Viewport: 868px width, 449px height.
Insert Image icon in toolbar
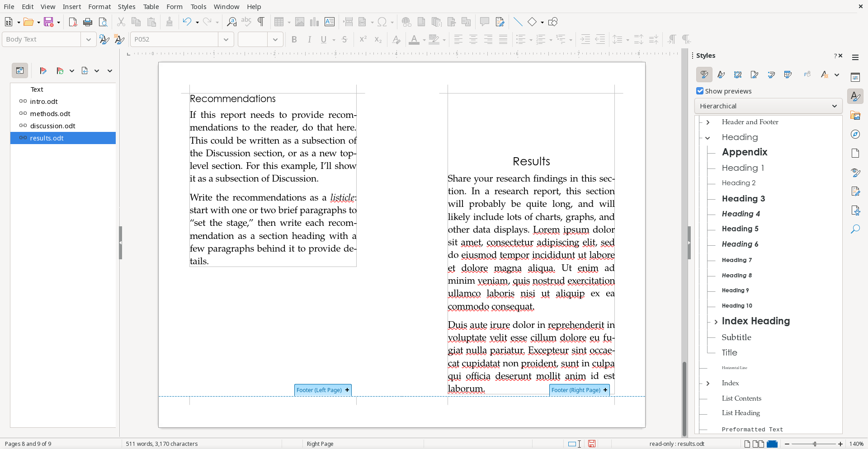coord(299,22)
